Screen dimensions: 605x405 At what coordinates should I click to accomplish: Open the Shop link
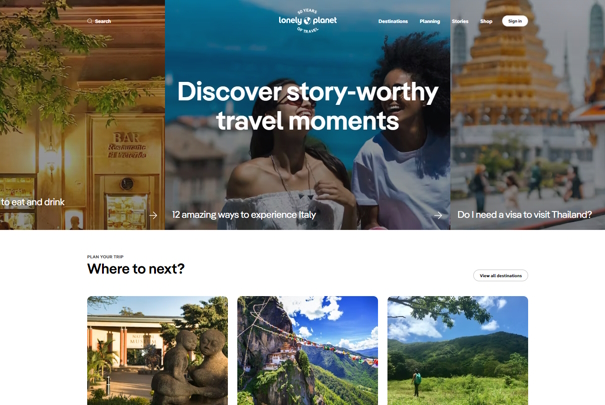pos(486,21)
